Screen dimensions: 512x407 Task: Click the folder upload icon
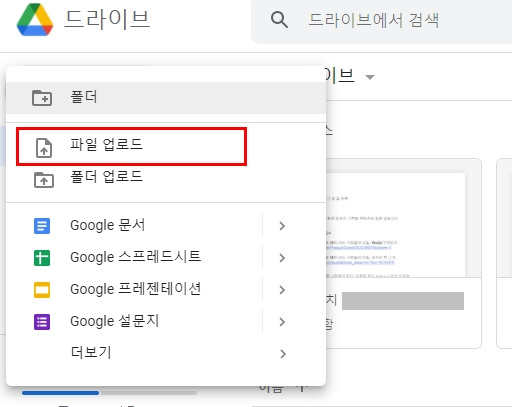[44, 180]
